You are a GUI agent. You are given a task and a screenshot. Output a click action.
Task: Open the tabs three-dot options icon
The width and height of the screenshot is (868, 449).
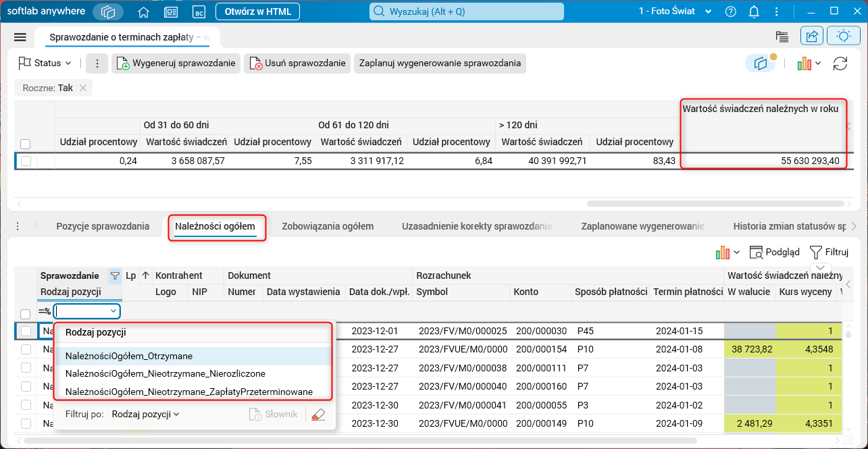coord(18,226)
